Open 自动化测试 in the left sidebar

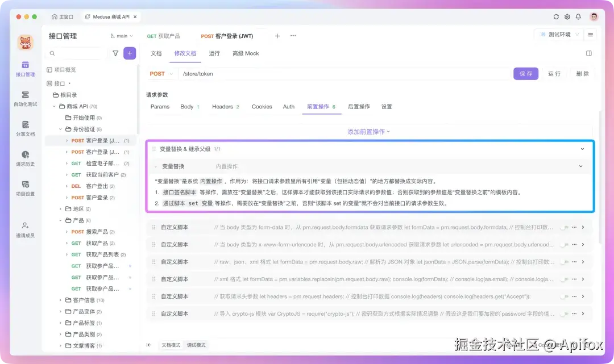25,99
